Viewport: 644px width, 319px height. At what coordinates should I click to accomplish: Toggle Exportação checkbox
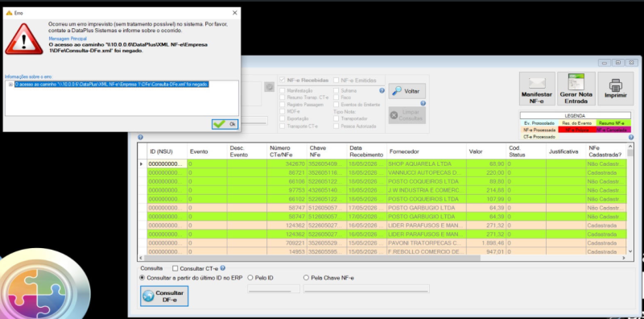(x=283, y=118)
